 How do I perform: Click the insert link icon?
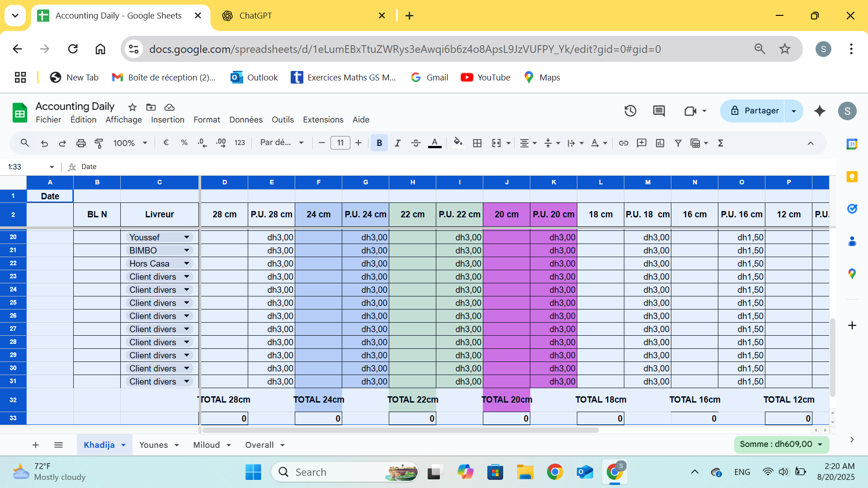point(623,143)
